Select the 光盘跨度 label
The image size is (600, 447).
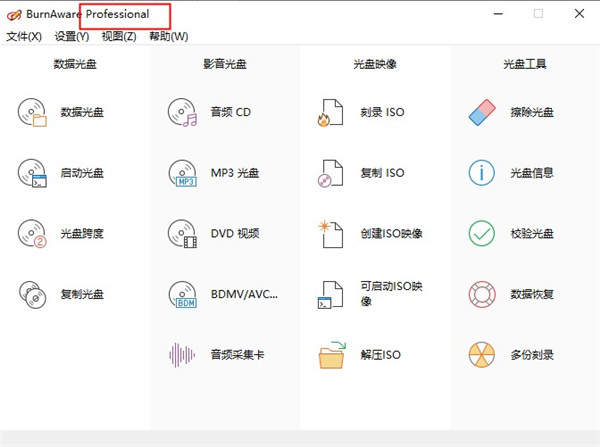(x=82, y=233)
